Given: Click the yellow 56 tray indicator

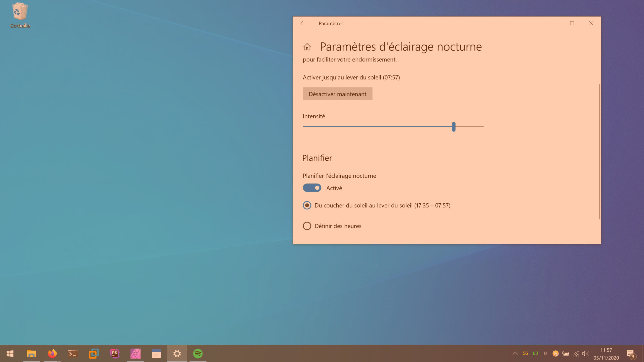Looking at the screenshot, I should [525, 353].
